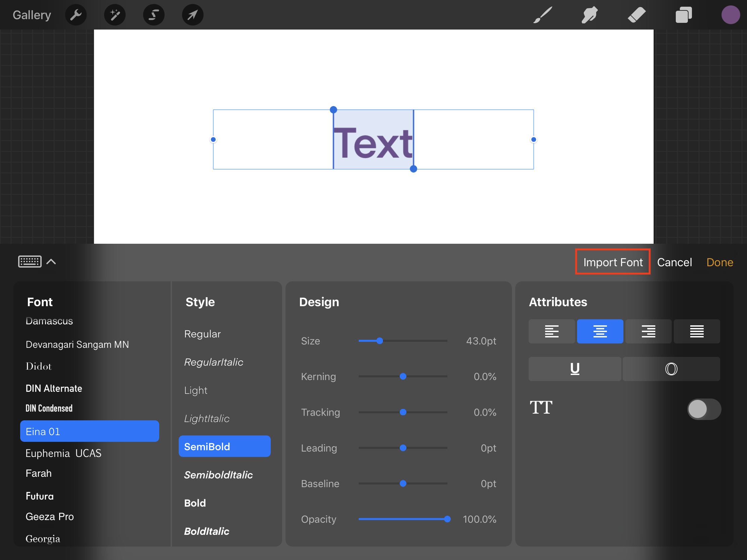This screenshot has width=747, height=560.
Task: Select Devanagari Sangam MN font
Action: (77, 344)
